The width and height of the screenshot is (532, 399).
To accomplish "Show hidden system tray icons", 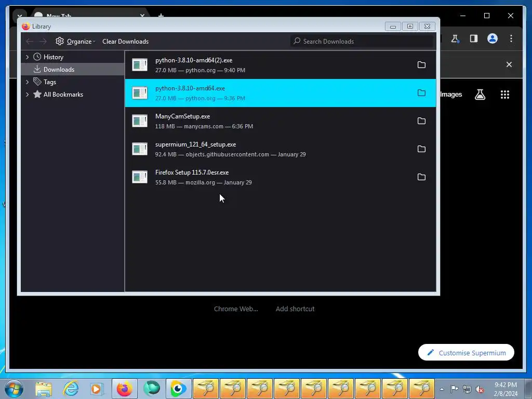I will [442, 389].
